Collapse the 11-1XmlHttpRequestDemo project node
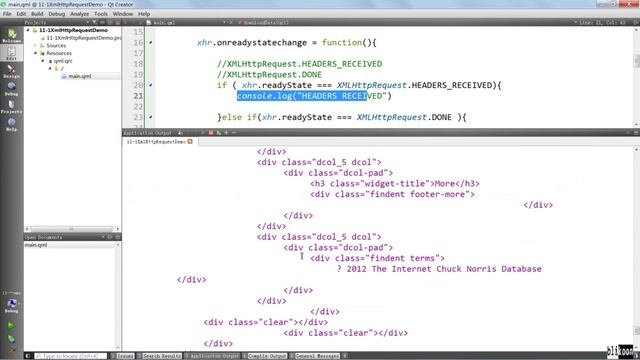640x360 pixels. [28, 30]
